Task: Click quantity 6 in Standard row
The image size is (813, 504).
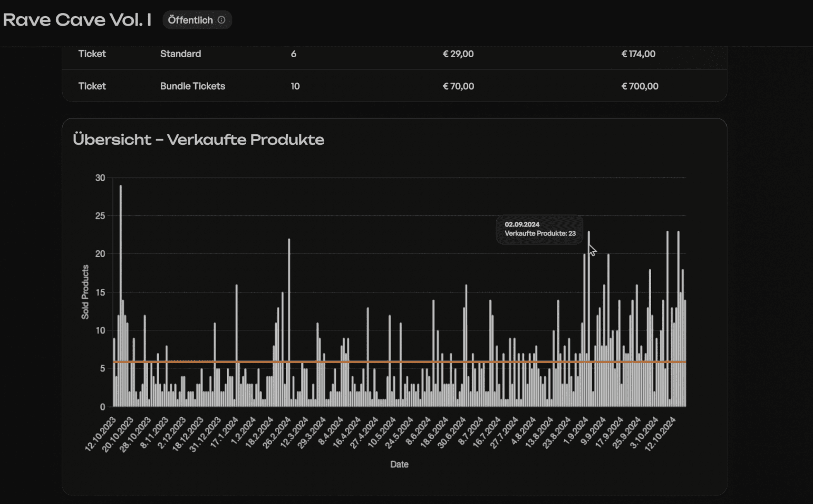Action: pyautogui.click(x=293, y=54)
